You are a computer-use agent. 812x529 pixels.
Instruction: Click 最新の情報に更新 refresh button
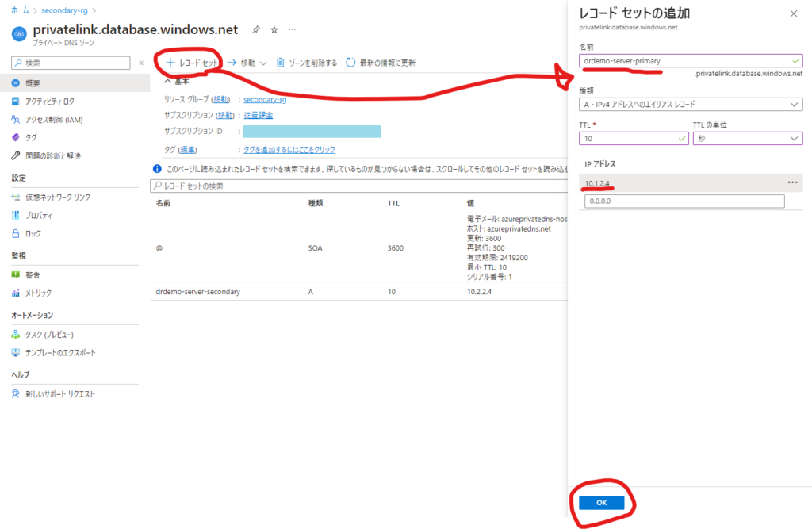381,63
